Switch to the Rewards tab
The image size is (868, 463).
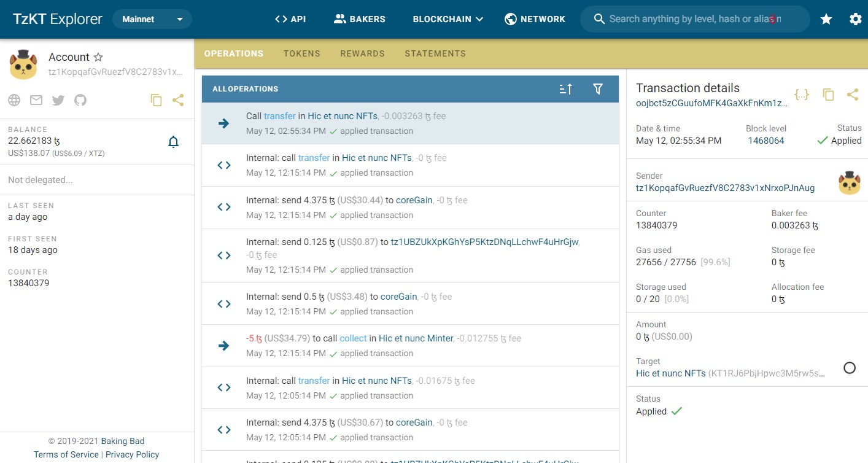click(363, 53)
